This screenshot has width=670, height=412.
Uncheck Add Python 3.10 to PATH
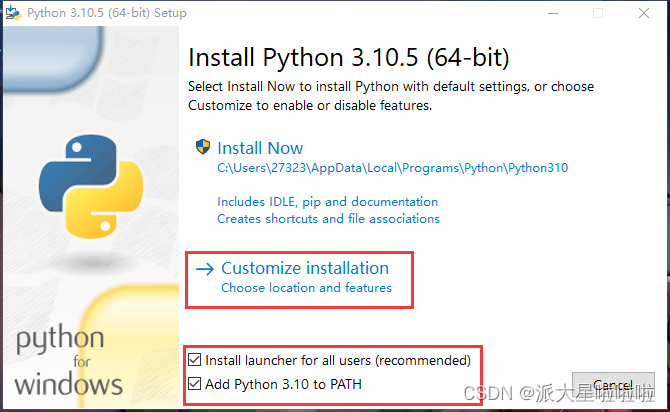(194, 384)
